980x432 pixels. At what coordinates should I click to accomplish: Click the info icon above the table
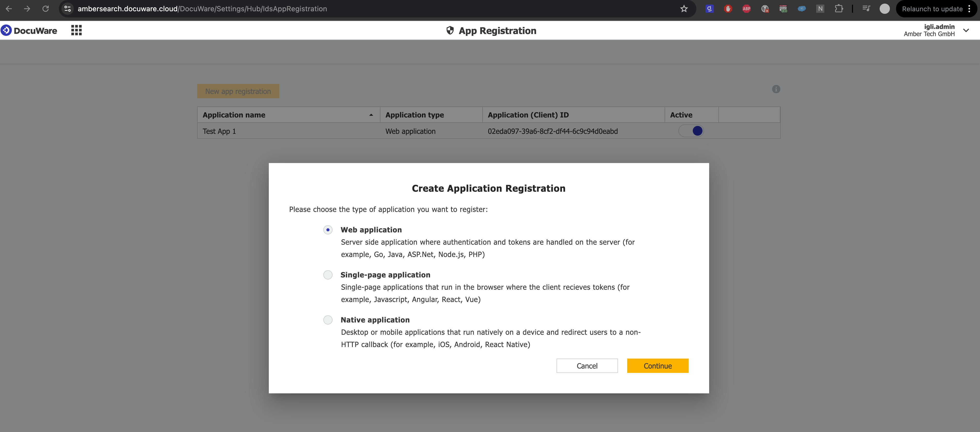(776, 89)
